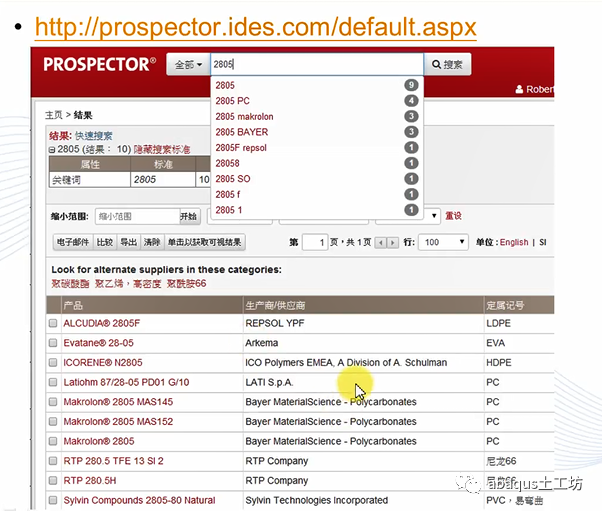Click the 2805 search input box
Screen dimensions: 602x511
317,64
